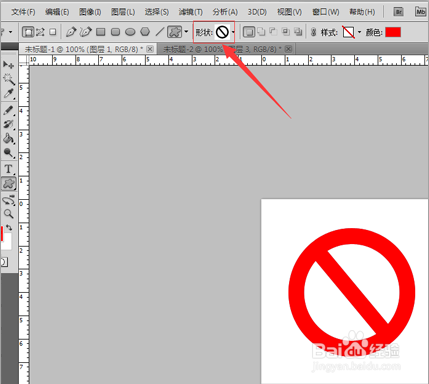This screenshot has height=384, width=429.
Task: Pick the Line shape tool
Action: tap(160, 32)
